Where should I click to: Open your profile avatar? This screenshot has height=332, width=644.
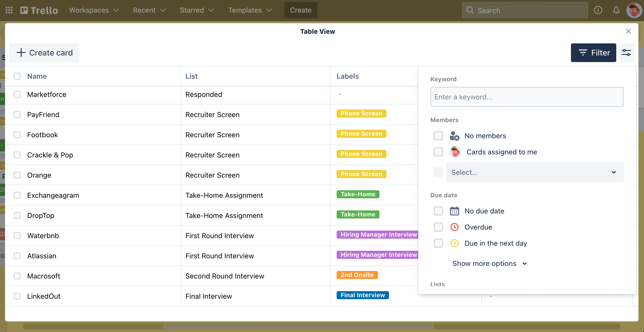tap(634, 10)
